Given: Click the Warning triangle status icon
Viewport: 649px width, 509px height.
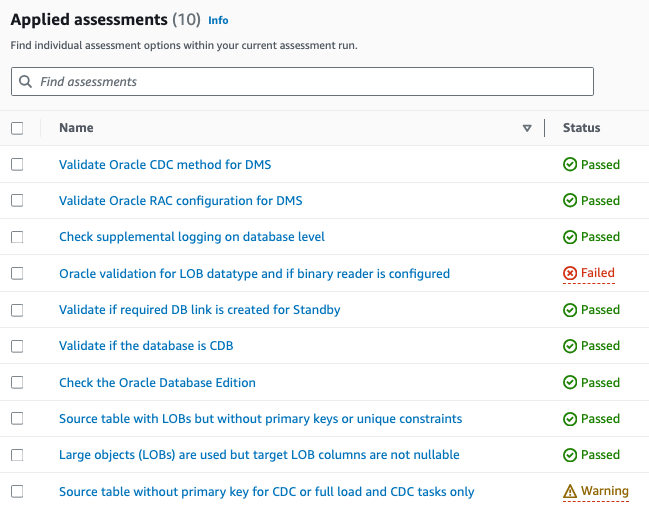Looking at the screenshot, I should coord(570,491).
